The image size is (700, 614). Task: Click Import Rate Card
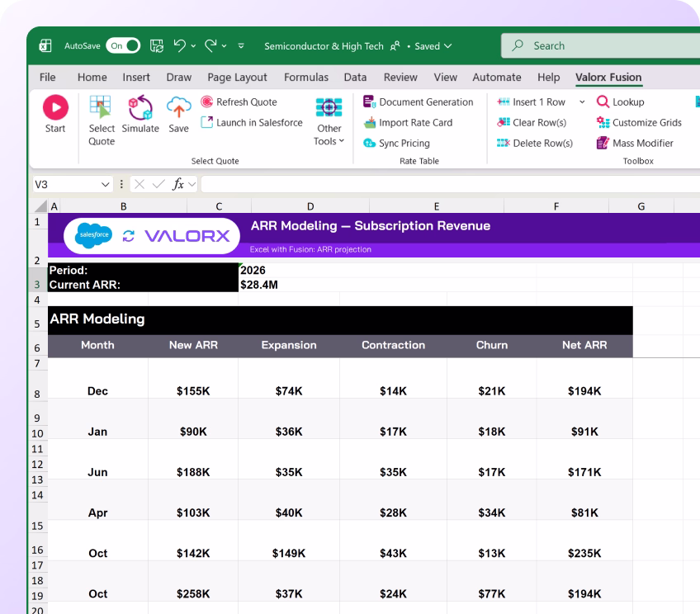click(x=408, y=123)
